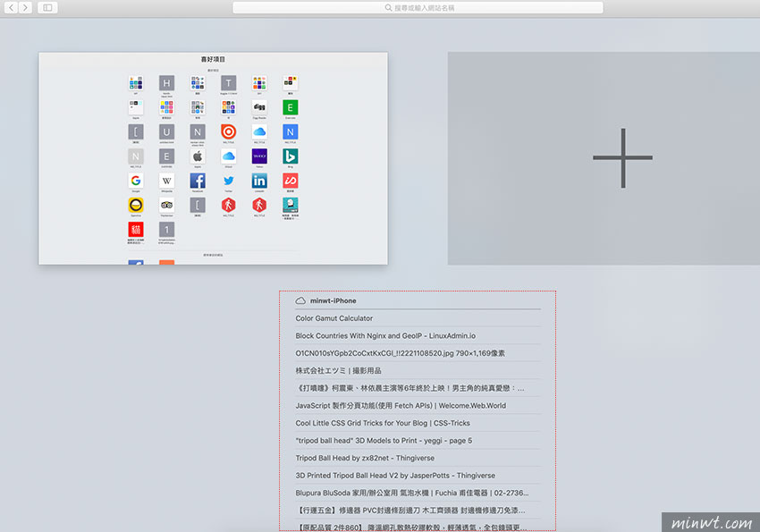This screenshot has width=760, height=532.
Task: Open the red favorite right of LinkedIn
Action: [291, 181]
